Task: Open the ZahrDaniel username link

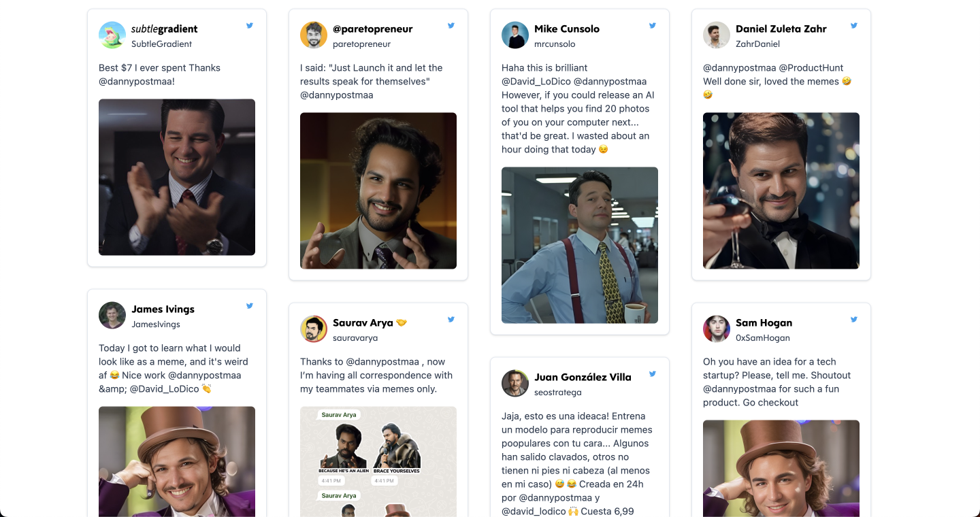Action: click(x=757, y=44)
